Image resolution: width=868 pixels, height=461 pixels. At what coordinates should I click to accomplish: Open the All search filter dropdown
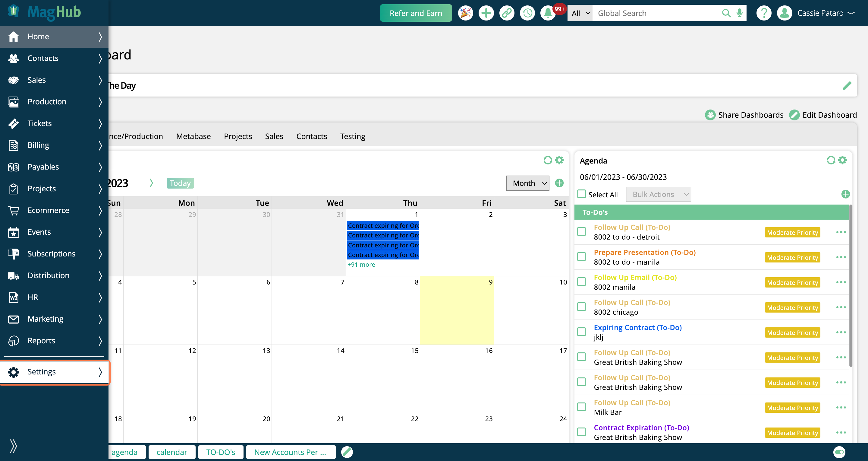pyautogui.click(x=580, y=13)
